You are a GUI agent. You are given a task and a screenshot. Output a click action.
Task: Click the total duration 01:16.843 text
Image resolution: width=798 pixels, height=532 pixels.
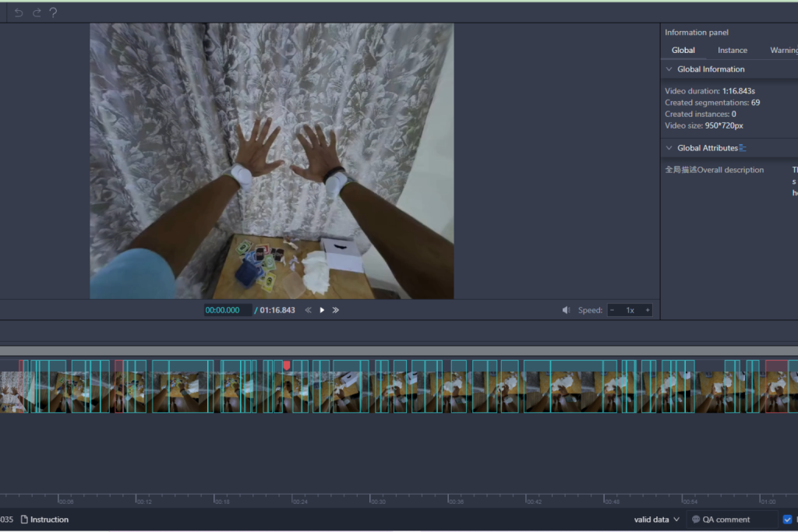click(x=277, y=310)
